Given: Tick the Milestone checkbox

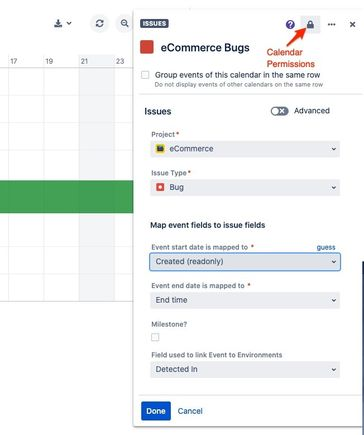Looking at the screenshot, I should [155, 337].
